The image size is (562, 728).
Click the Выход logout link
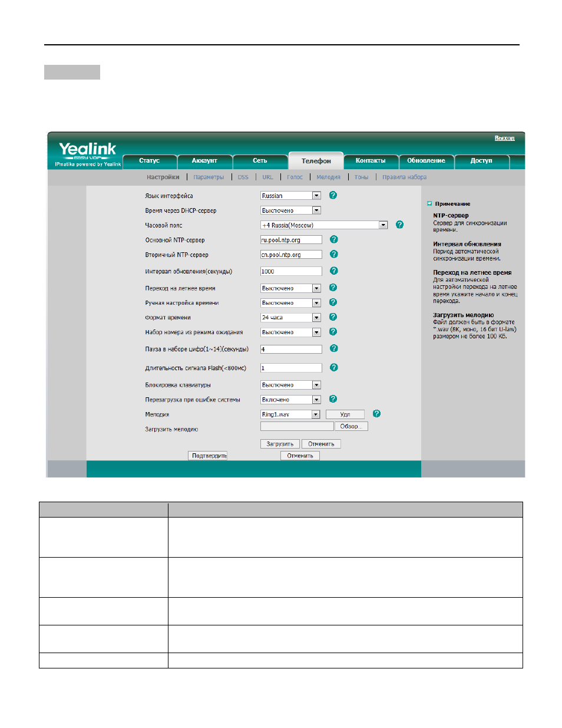point(505,138)
